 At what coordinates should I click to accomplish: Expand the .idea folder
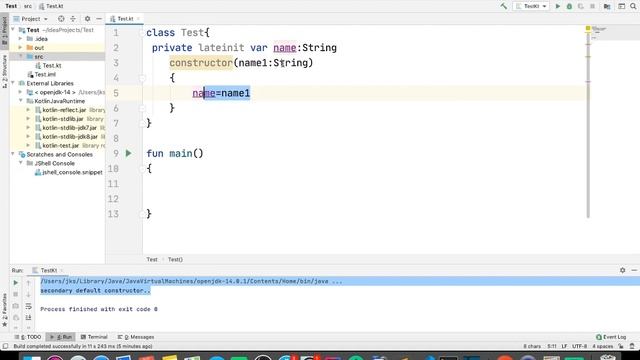(20, 39)
